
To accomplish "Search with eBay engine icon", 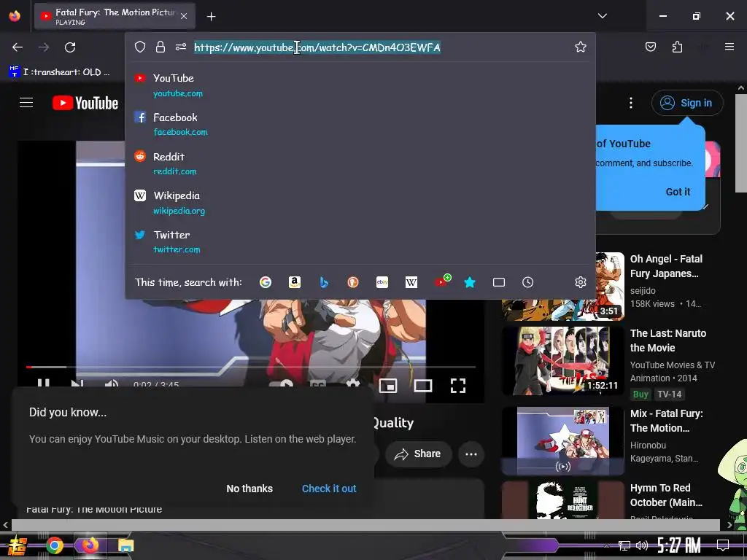I will click(x=382, y=282).
